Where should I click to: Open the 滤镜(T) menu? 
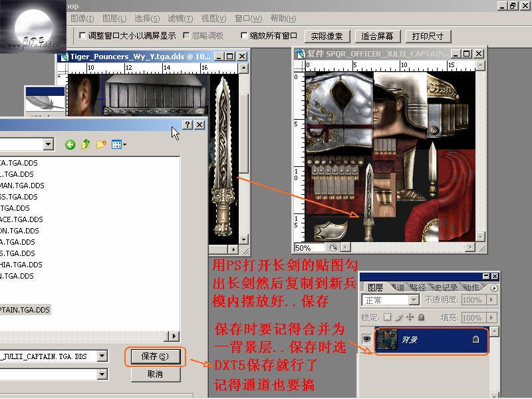click(180, 18)
